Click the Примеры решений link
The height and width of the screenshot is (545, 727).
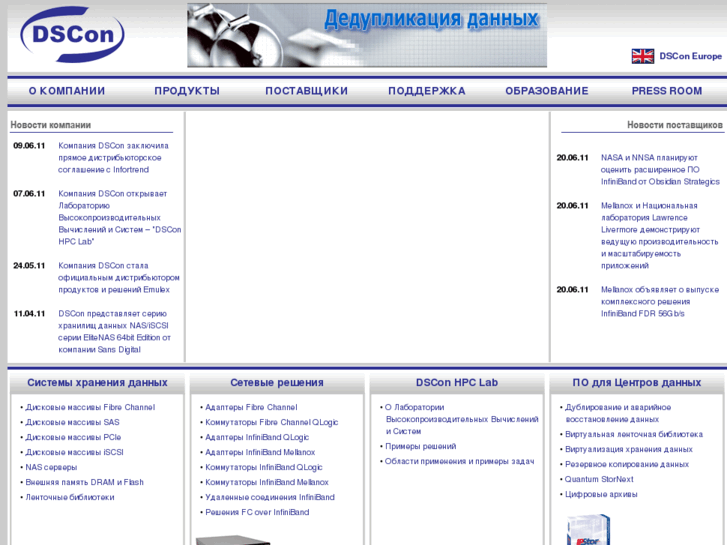pos(420,446)
